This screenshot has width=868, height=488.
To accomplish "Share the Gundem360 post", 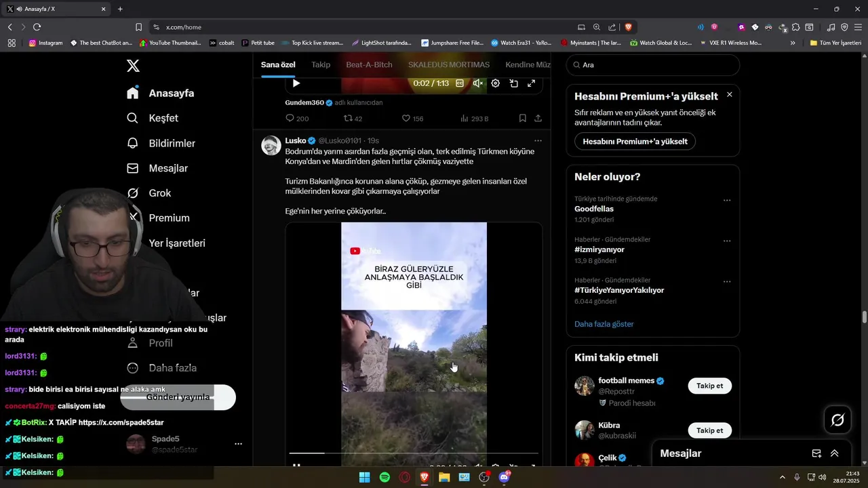I will coord(538,118).
